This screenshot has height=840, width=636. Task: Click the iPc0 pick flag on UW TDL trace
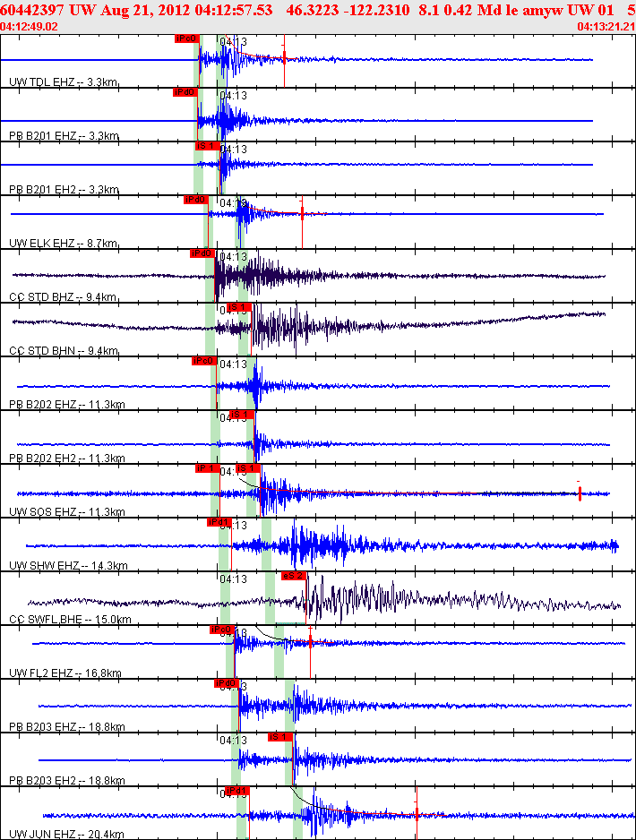point(187,39)
